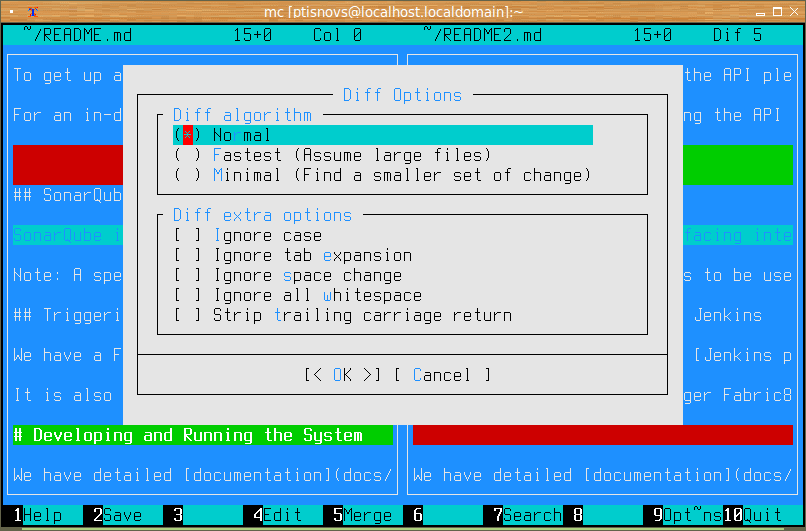Click highlighted 'SonarQube i' line in left pane
Image resolution: width=806 pixels, height=531 pixels.
coord(68,235)
